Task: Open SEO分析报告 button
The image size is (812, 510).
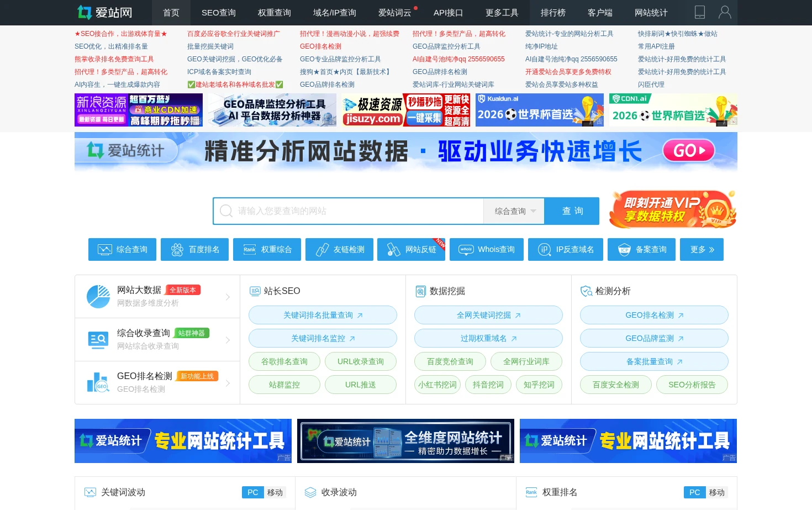Action: pos(692,385)
